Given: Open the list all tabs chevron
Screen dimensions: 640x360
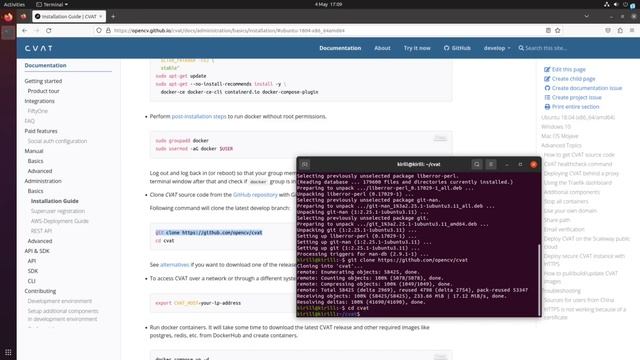Looking at the screenshot, I should click(x=587, y=16).
